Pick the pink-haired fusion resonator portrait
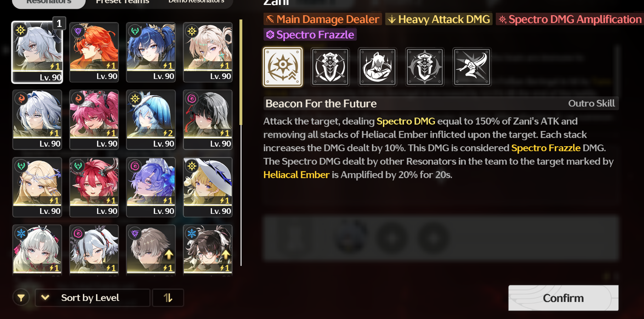 click(x=94, y=120)
